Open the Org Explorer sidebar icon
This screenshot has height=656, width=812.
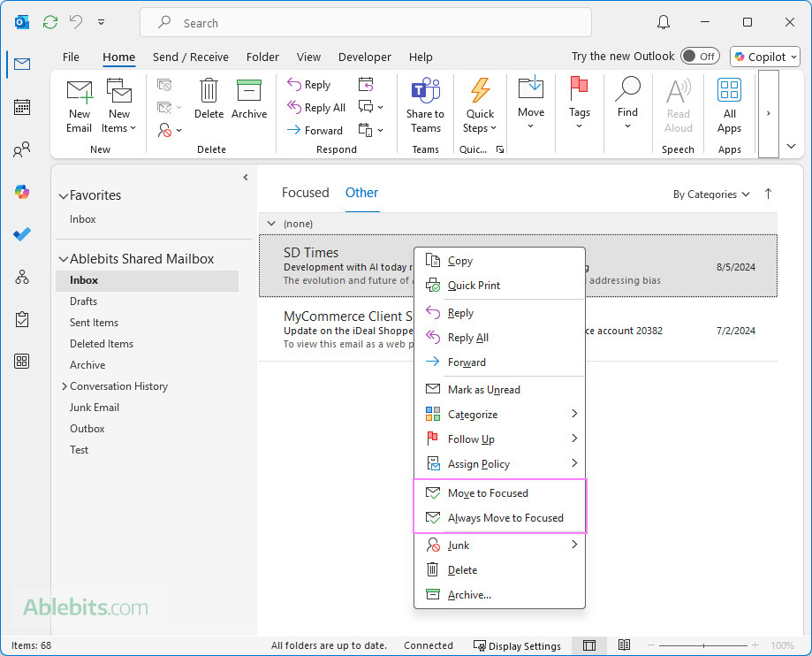22,278
